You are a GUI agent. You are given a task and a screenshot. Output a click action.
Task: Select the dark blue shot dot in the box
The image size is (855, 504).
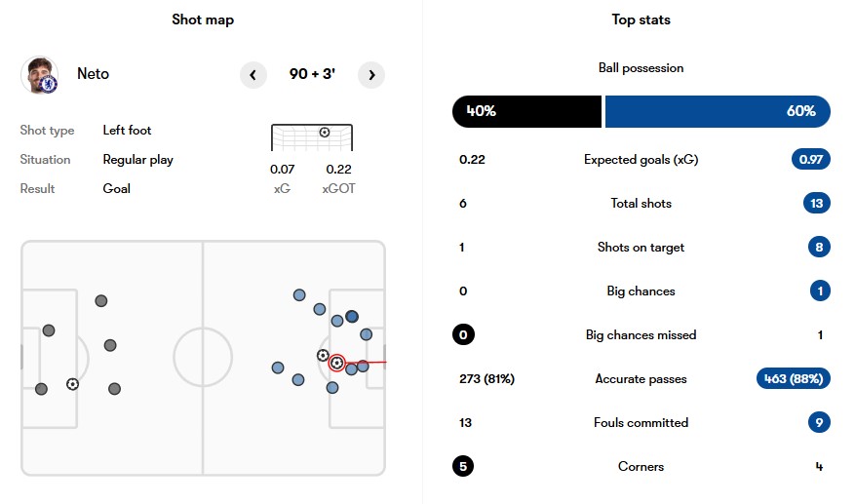[x=352, y=317]
